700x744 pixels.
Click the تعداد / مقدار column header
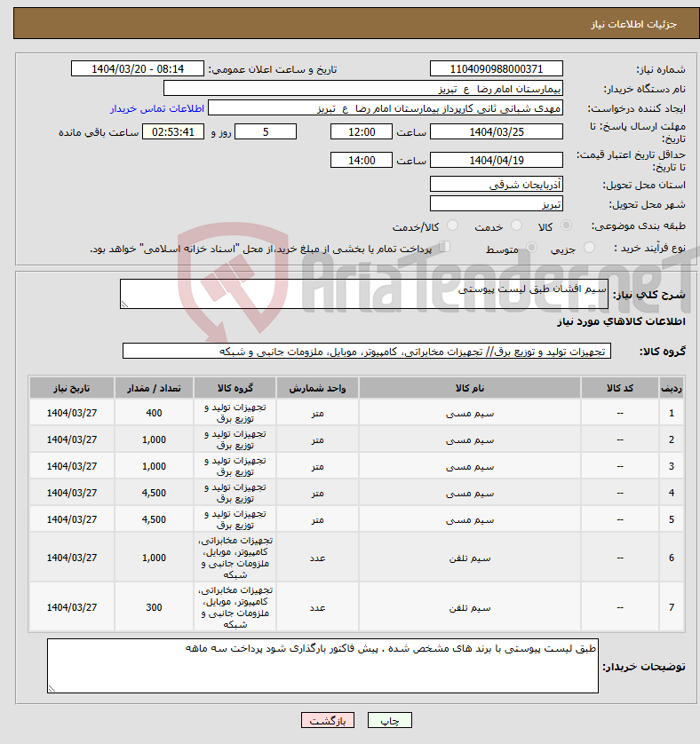154,388
